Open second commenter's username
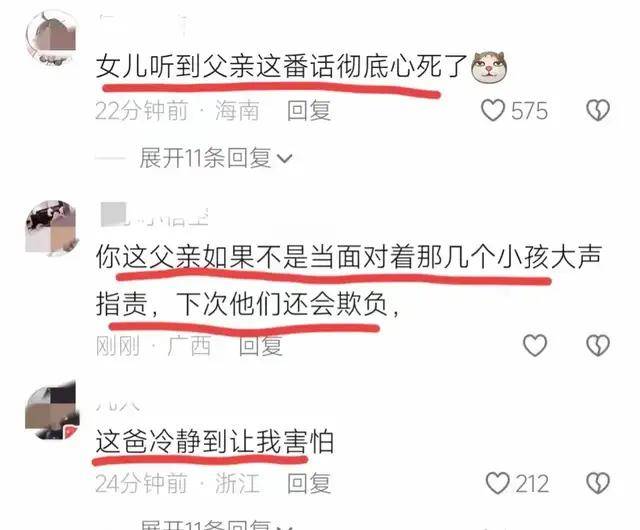Viewport: 640px width, 530px height. pyautogui.click(x=154, y=215)
